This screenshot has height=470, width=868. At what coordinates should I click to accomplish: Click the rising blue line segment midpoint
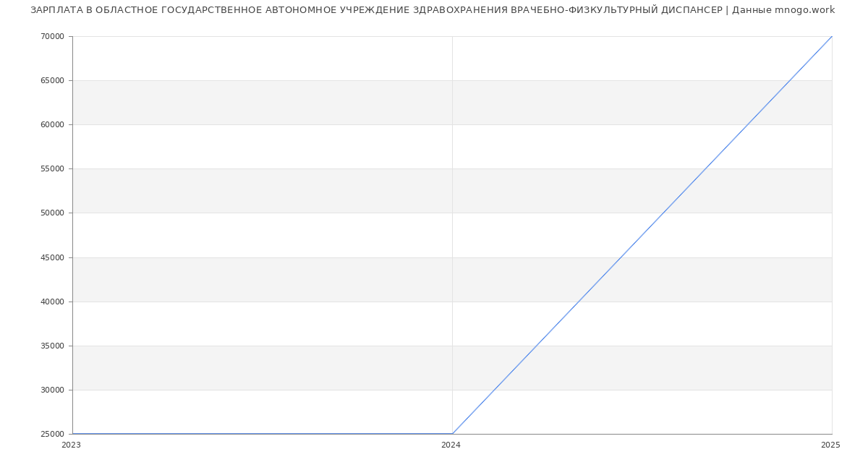point(642,235)
